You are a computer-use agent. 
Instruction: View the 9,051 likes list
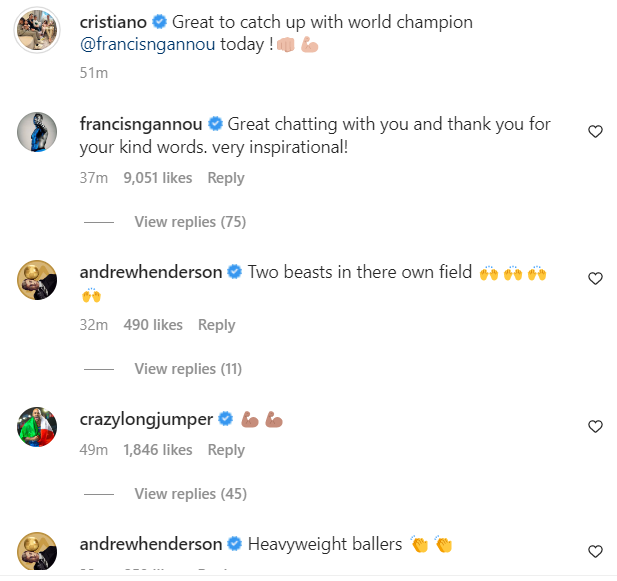click(157, 178)
